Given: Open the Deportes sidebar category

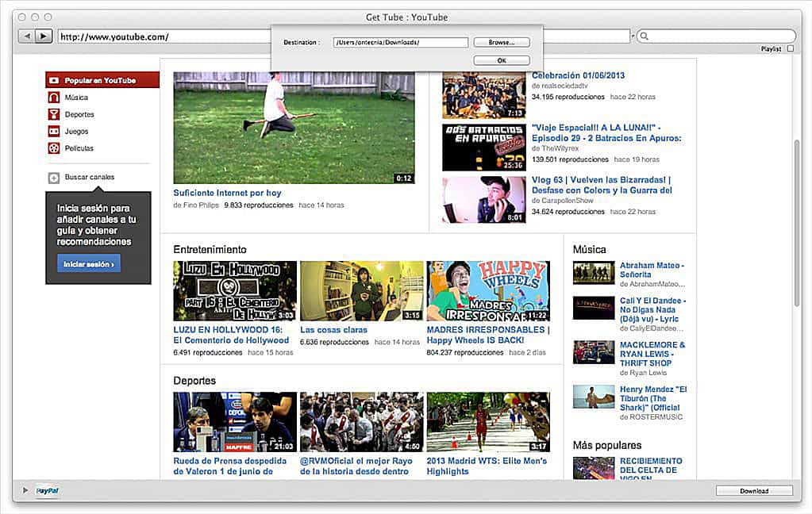Looking at the screenshot, I should click(x=79, y=114).
